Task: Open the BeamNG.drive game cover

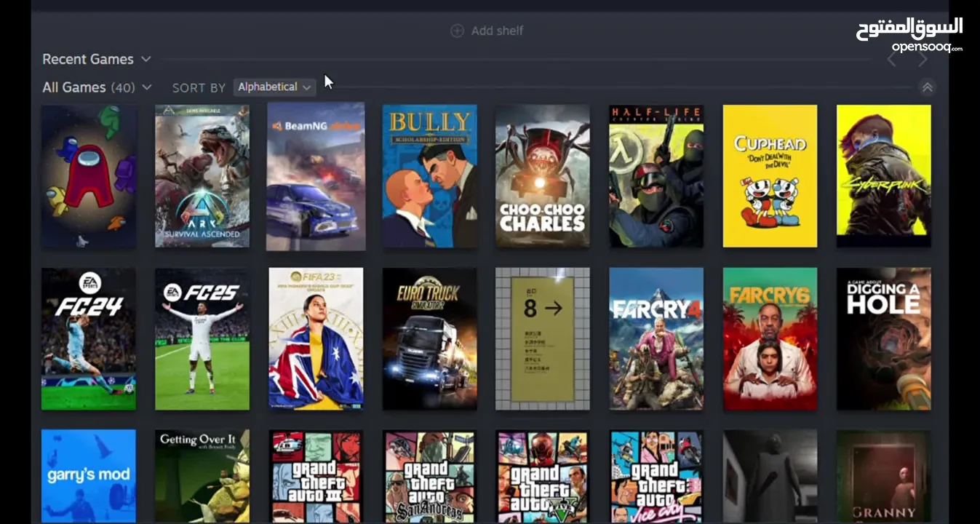Action: point(316,176)
